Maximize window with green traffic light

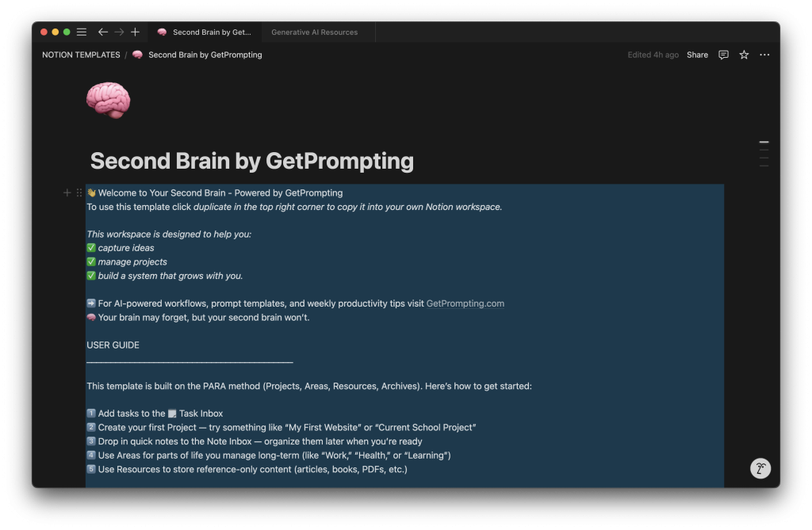(x=67, y=32)
